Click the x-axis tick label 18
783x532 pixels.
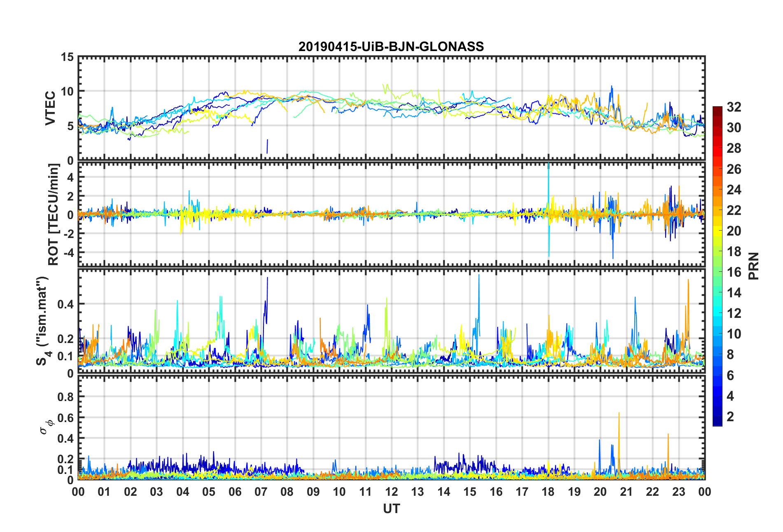tap(548, 492)
